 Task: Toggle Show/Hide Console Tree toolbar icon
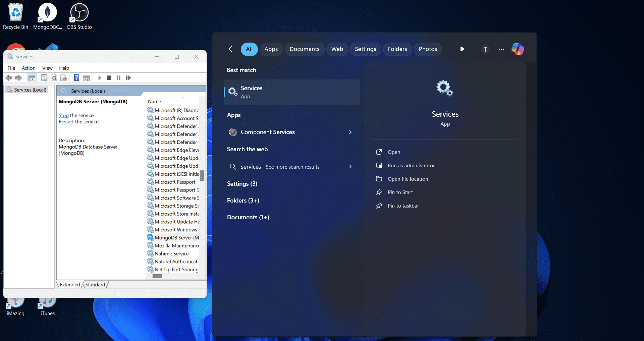click(32, 78)
